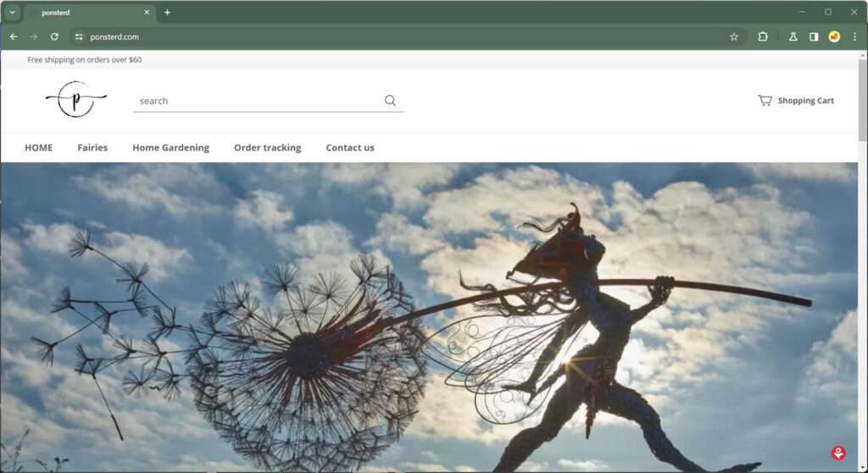
Task: Click the search magnifier icon
Action: click(x=390, y=100)
